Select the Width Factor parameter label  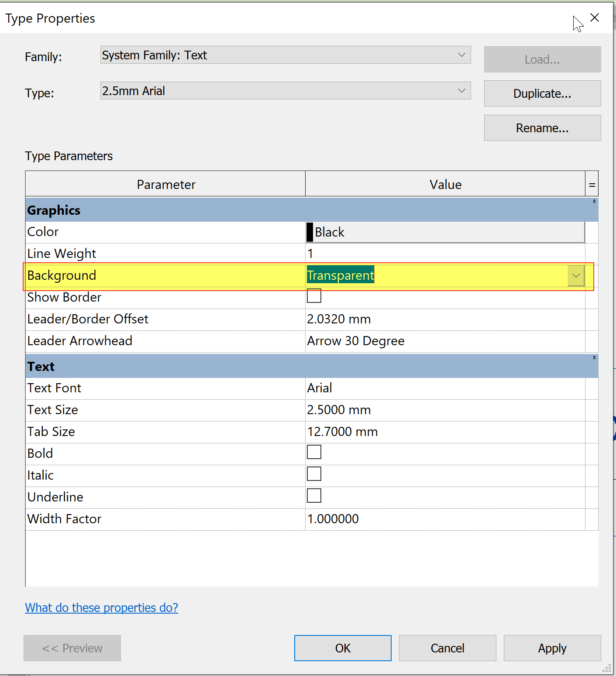pyautogui.click(x=64, y=519)
